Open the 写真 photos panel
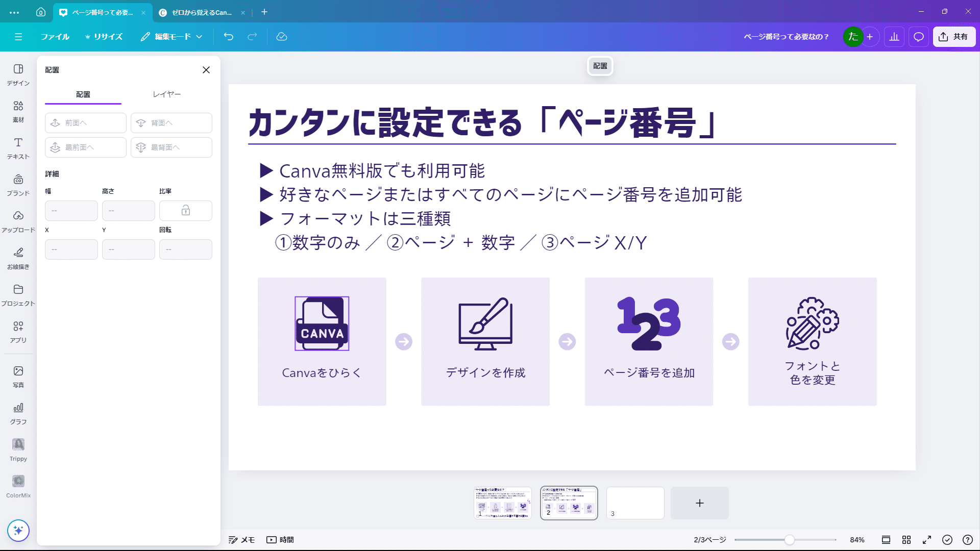This screenshot has width=980, height=551. click(18, 377)
